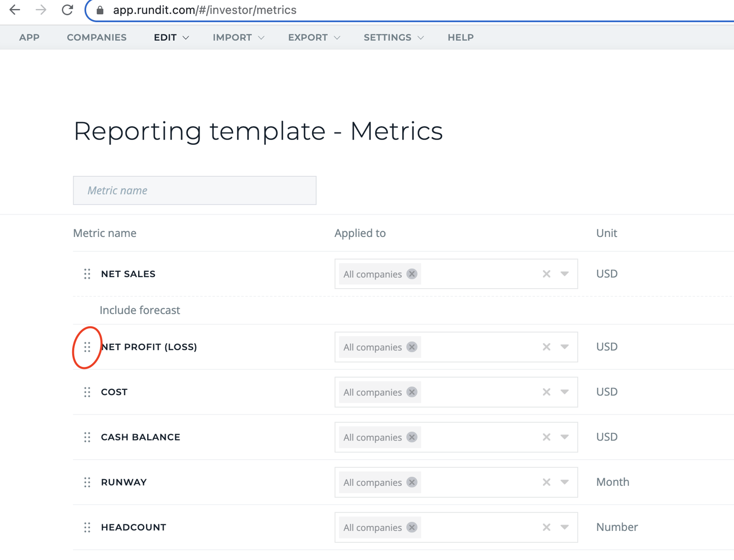Go back using the browser arrow
The height and width of the screenshot is (560, 734).
tap(14, 10)
